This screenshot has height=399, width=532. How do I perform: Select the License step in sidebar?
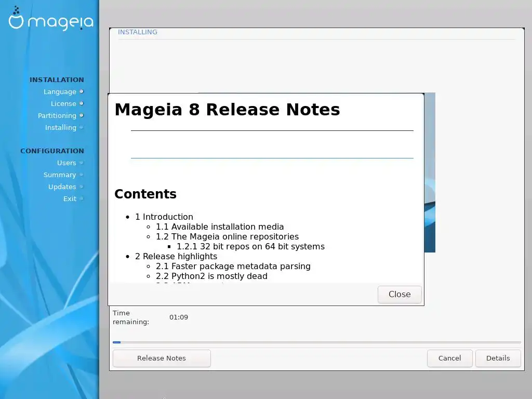(63, 103)
